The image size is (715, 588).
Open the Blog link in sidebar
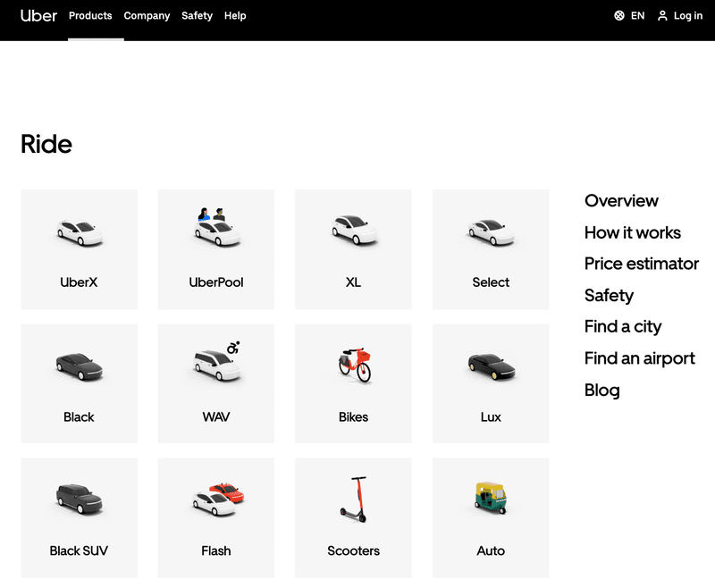[x=601, y=391]
